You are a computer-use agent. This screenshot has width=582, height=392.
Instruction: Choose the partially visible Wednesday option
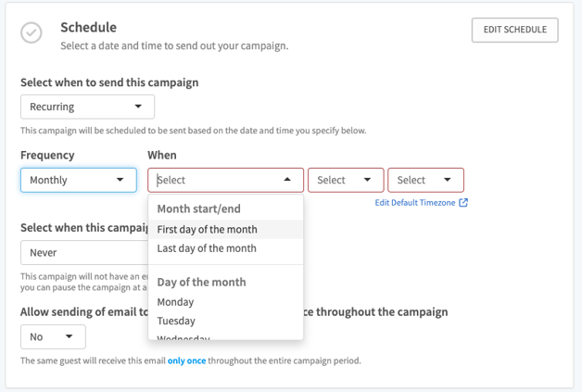coord(183,338)
